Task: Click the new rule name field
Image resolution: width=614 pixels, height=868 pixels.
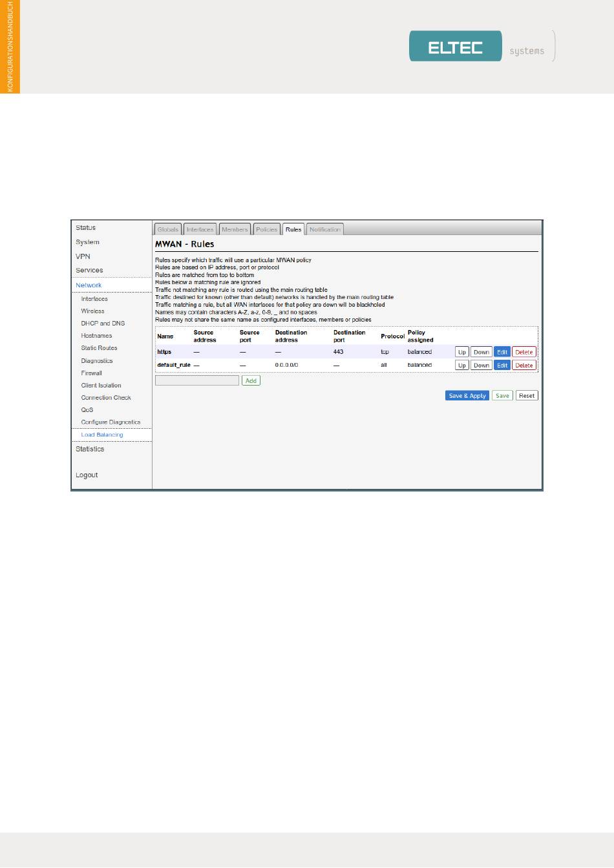Action: point(197,380)
